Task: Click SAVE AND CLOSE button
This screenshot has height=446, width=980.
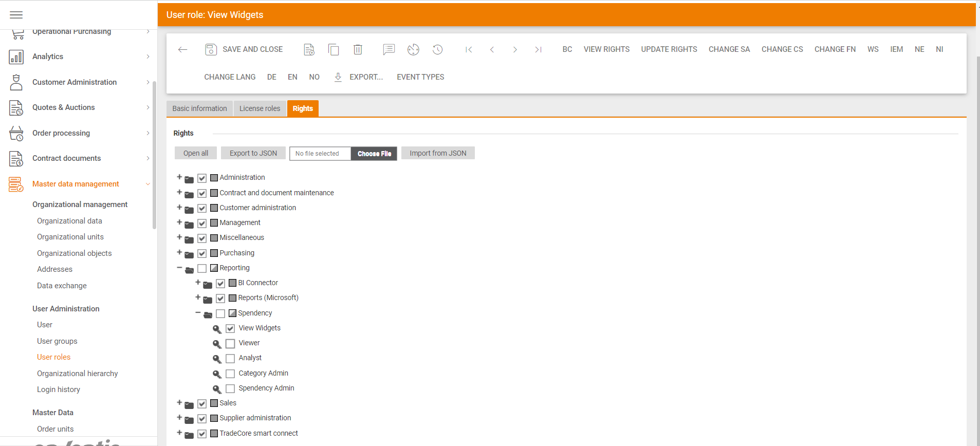Action: pyautogui.click(x=244, y=49)
